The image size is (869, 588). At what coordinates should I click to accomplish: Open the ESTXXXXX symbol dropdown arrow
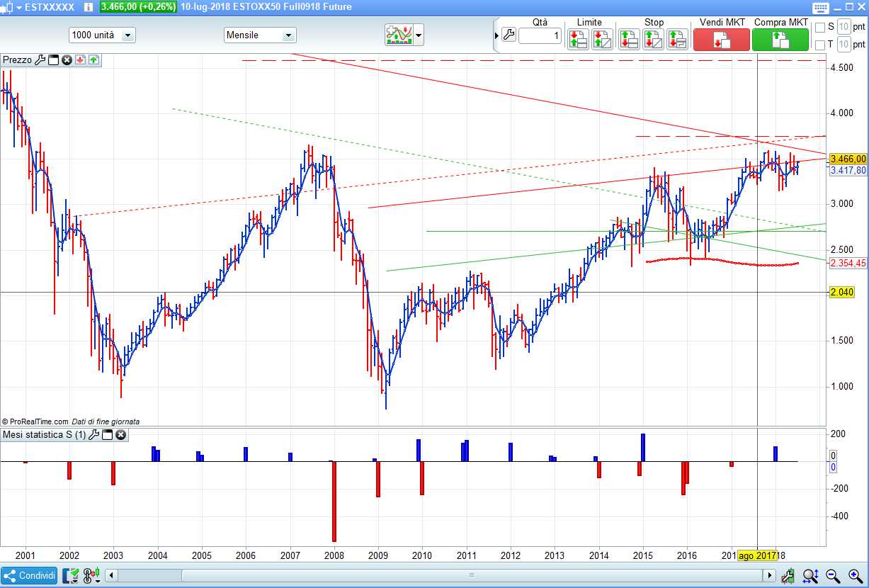(18, 7)
